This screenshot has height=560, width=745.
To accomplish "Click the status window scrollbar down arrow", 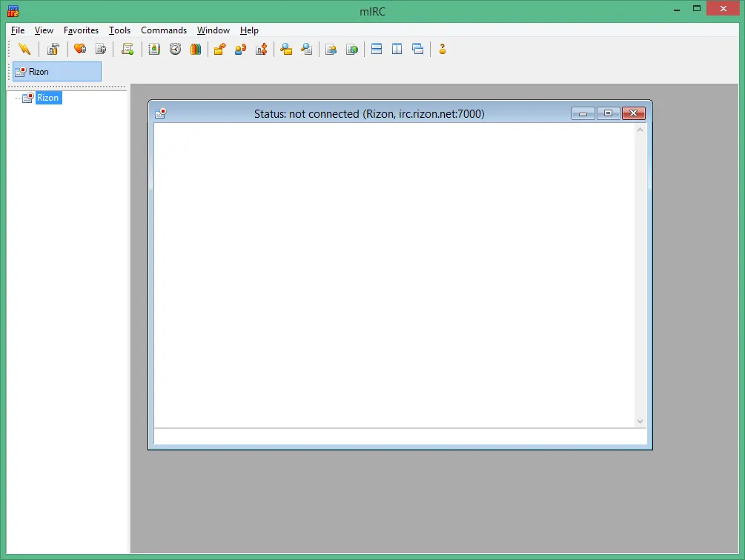I will click(x=640, y=421).
